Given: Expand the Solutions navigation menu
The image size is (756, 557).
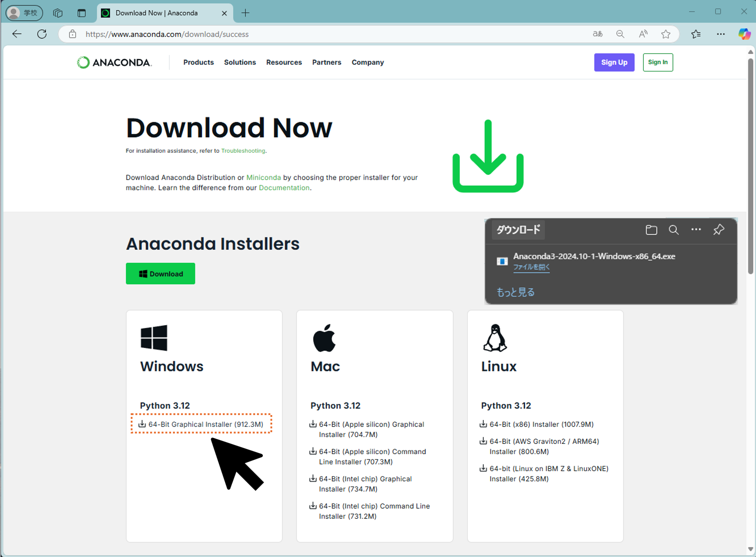Looking at the screenshot, I should point(240,62).
